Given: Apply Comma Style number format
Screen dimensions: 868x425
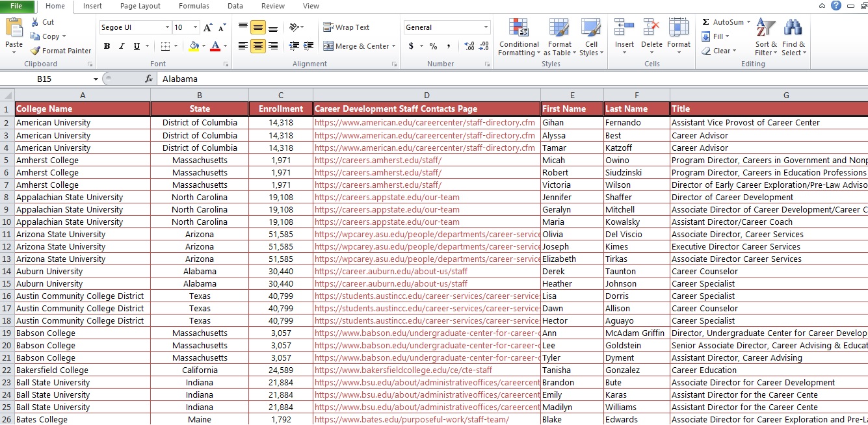Looking at the screenshot, I should point(448,46).
